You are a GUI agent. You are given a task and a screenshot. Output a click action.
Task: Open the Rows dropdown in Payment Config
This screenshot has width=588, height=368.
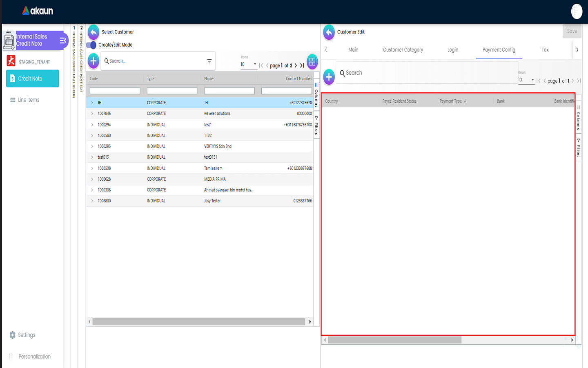[526, 80]
